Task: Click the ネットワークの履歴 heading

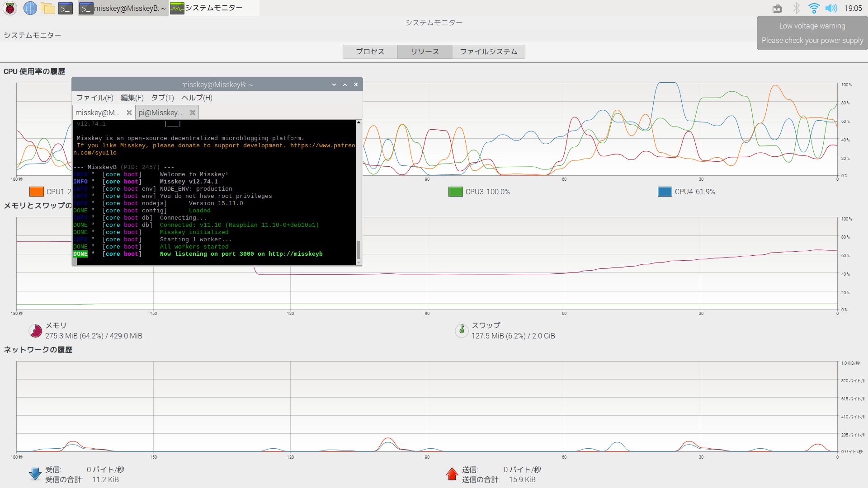Action: (x=38, y=350)
